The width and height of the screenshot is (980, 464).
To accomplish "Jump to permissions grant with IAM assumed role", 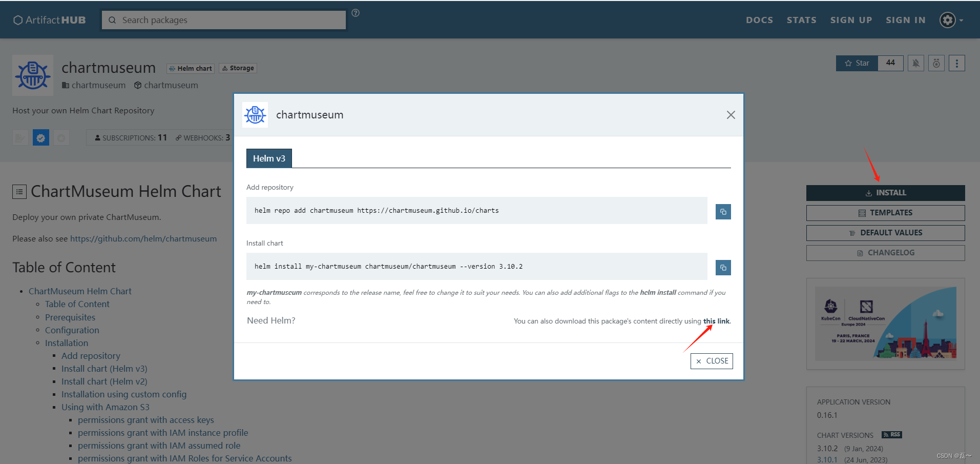I will tap(159, 446).
